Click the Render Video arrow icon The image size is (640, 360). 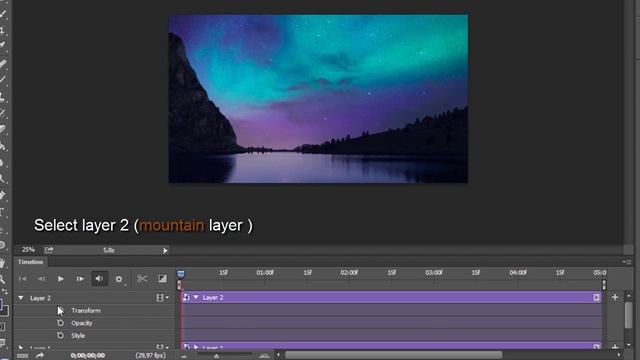(40, 356)
